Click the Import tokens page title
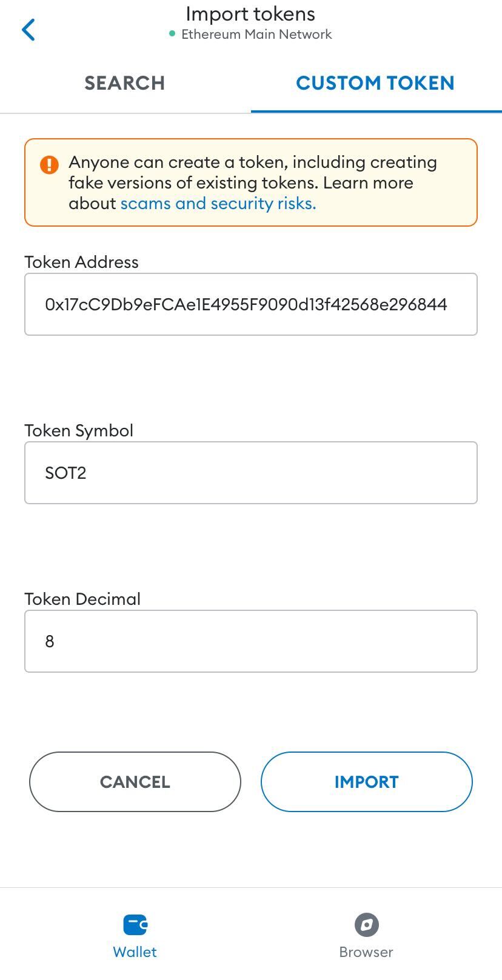The width and height of the screenshot is (502, 980). click(250, 14)
